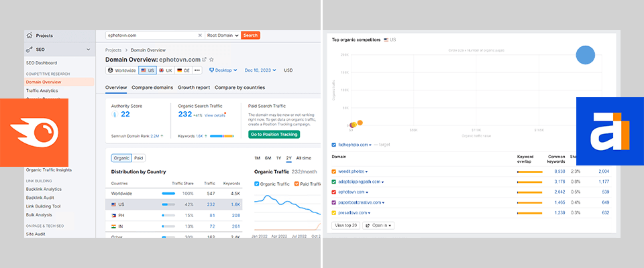
Task: Uncheck the paperboatcreative.com checkbox
Action: coord(334,202)
